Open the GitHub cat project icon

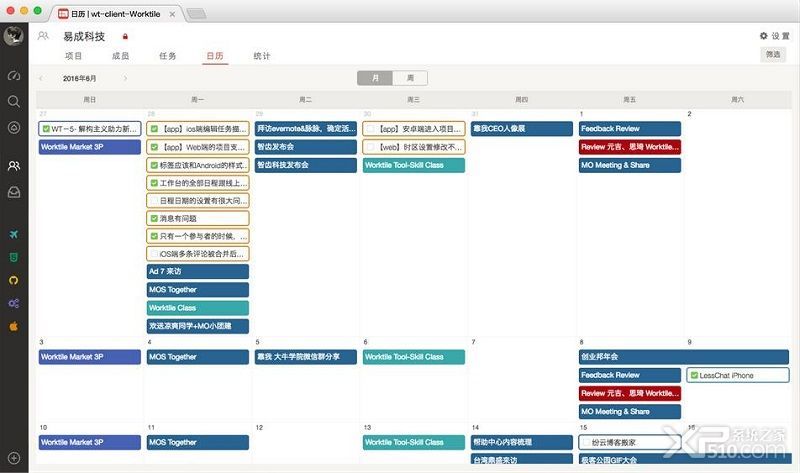[x=14, y=280]
